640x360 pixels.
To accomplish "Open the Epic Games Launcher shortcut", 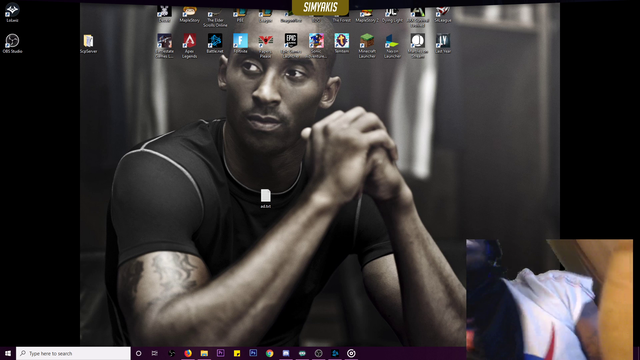I will click(x=291, y=46).
